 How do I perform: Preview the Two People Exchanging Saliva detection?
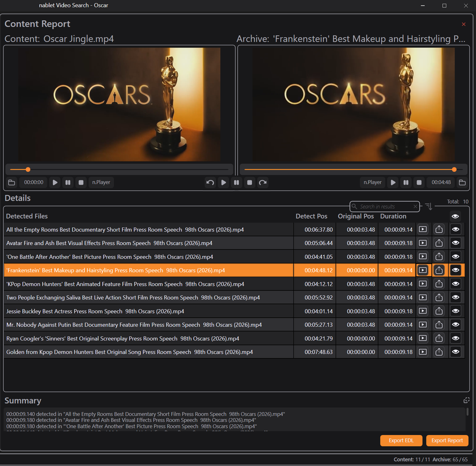423,297
